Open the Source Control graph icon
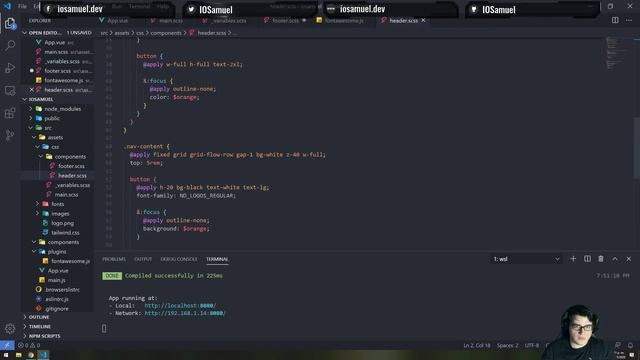 tap(10, 135)
